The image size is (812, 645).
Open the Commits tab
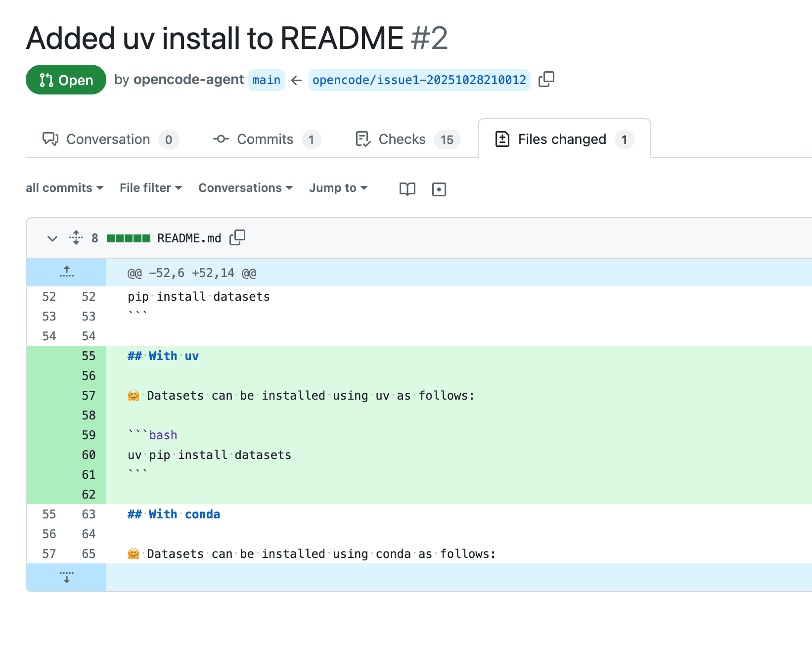pos(265,139)
